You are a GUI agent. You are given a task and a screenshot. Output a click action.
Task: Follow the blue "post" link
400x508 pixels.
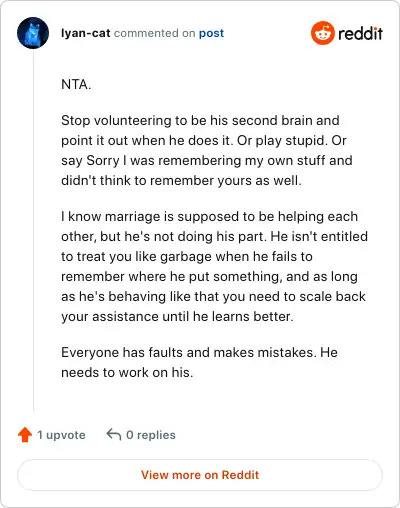211,33
